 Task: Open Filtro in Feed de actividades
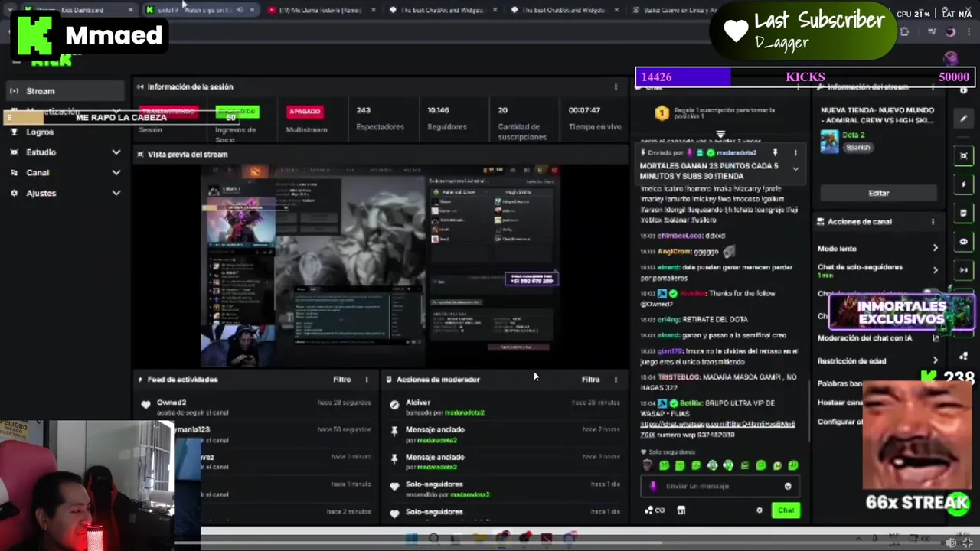(x=342, y=380)
